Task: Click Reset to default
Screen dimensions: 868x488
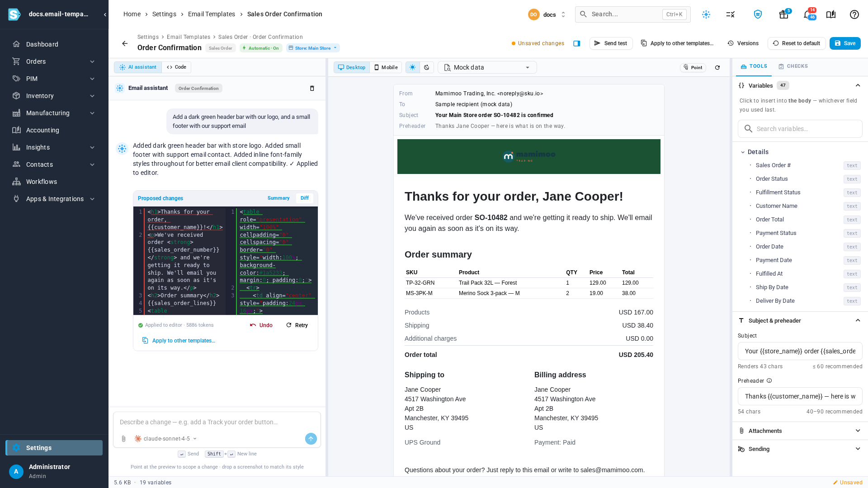Action: point(797,43)
